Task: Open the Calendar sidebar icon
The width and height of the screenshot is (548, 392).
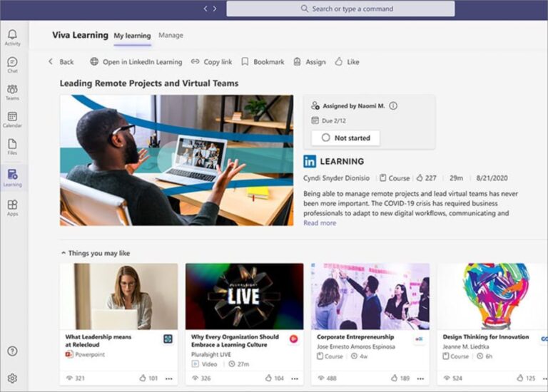Action: point(12,119)
